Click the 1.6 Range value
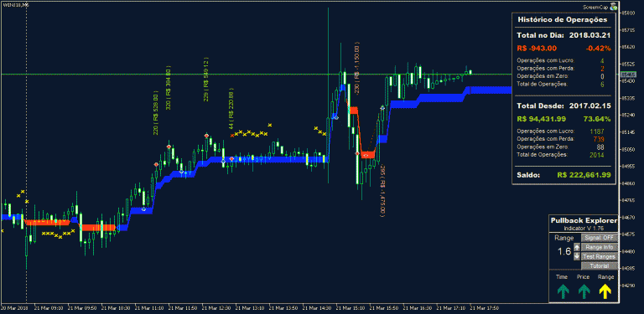 pos(564,251)
